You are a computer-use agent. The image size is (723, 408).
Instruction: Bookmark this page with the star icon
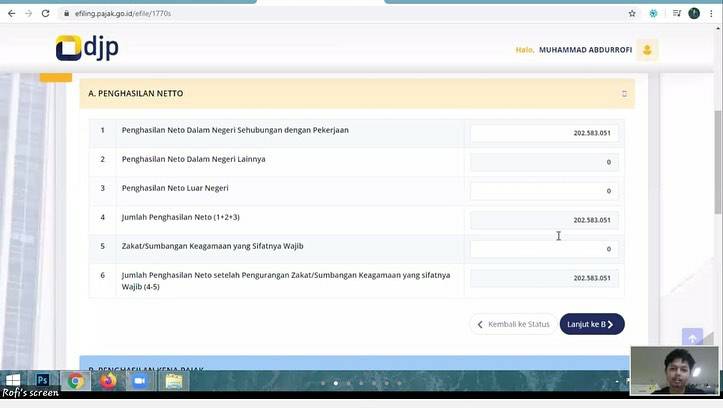pyautogui.click(x=632, y=13)
